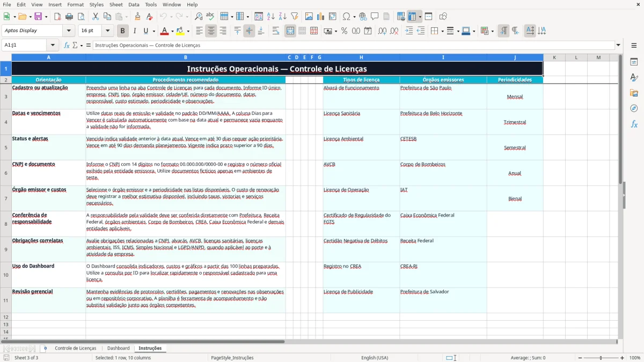Open Font Color dropdown arrow
Viewport: 644px width, 362px height.
click(x=173, y=31)
